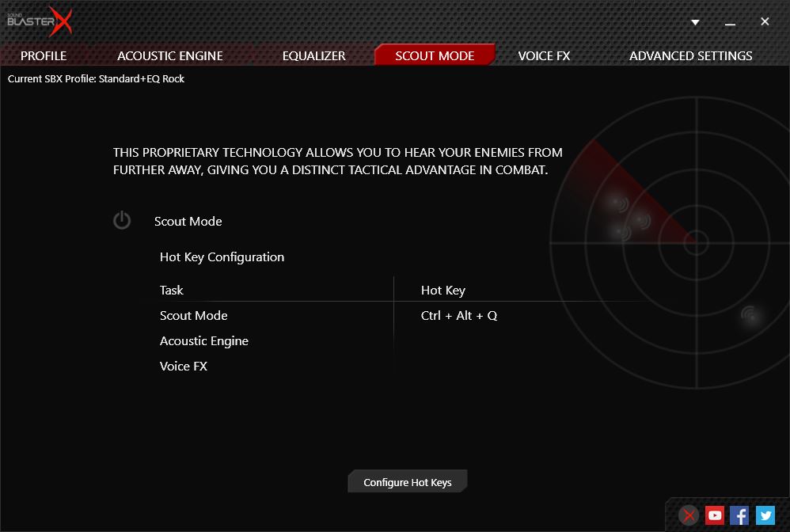Select the Scout Mode task row

(x=194, y=316)
